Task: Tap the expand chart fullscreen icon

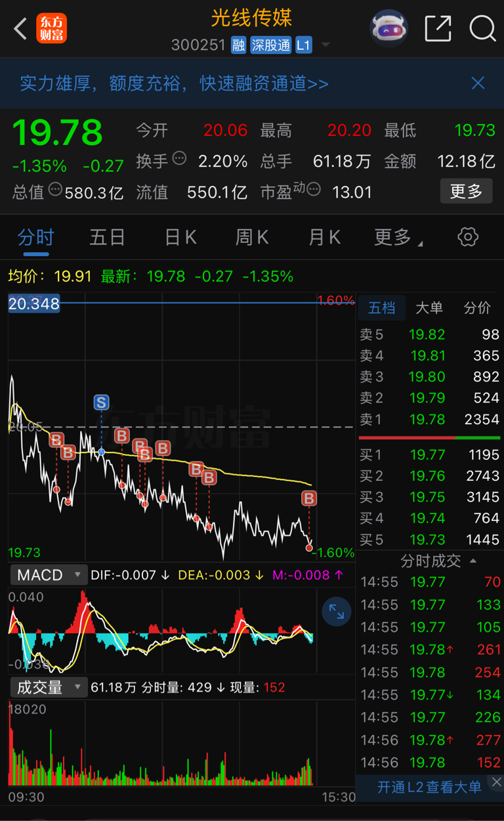Action: tap(337, 611)
